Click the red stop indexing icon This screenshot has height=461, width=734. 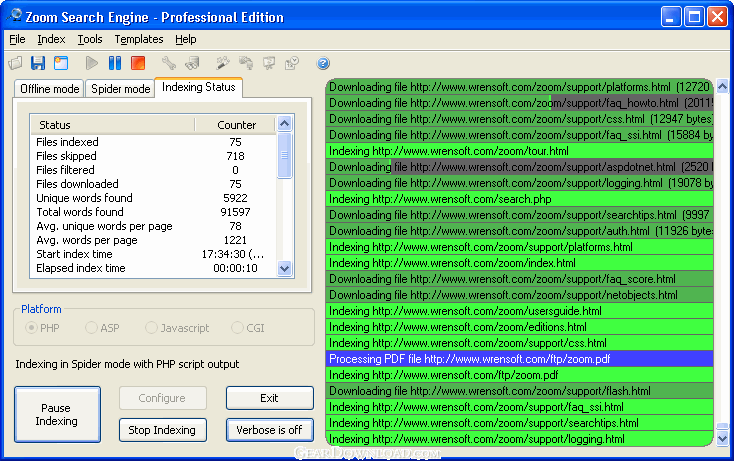click(x=138, y=63)
